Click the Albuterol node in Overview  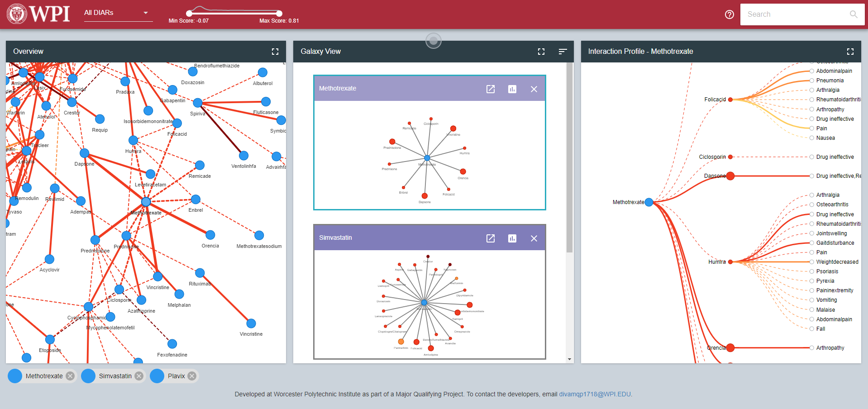coord(262,72)
